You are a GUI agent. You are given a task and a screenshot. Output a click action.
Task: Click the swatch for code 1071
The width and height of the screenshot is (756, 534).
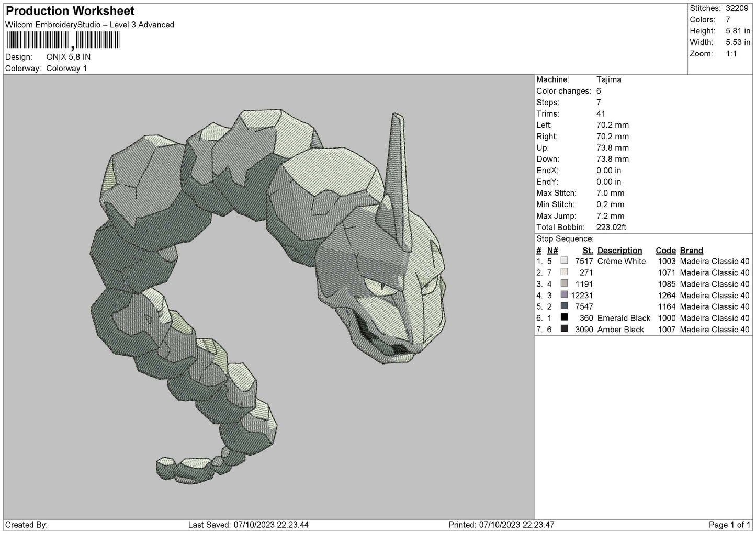(x=564, y=272)
